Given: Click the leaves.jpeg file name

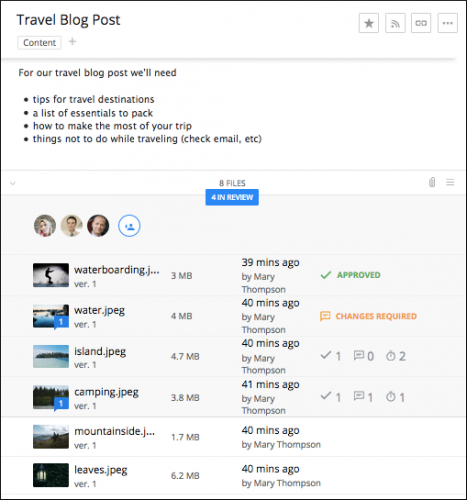Looking at the screenshot, I should pos(101,470).
